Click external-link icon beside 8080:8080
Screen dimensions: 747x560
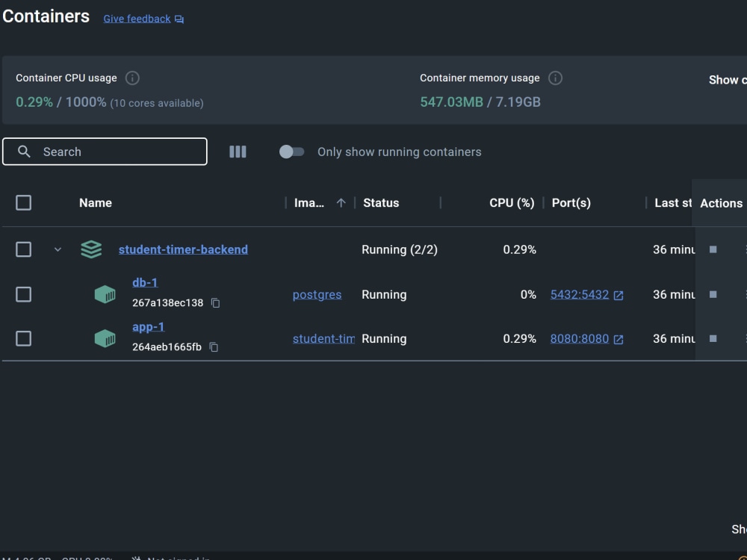tap(619, 340)
